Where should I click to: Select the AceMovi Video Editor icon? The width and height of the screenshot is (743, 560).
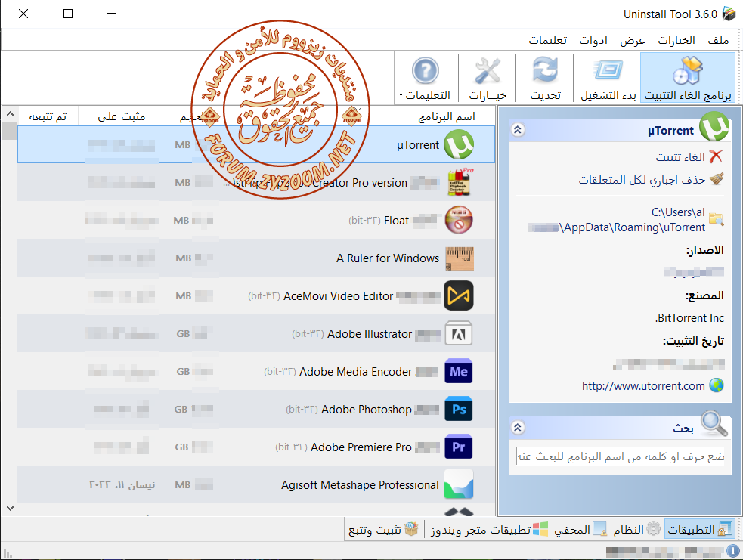pos(459,295)
